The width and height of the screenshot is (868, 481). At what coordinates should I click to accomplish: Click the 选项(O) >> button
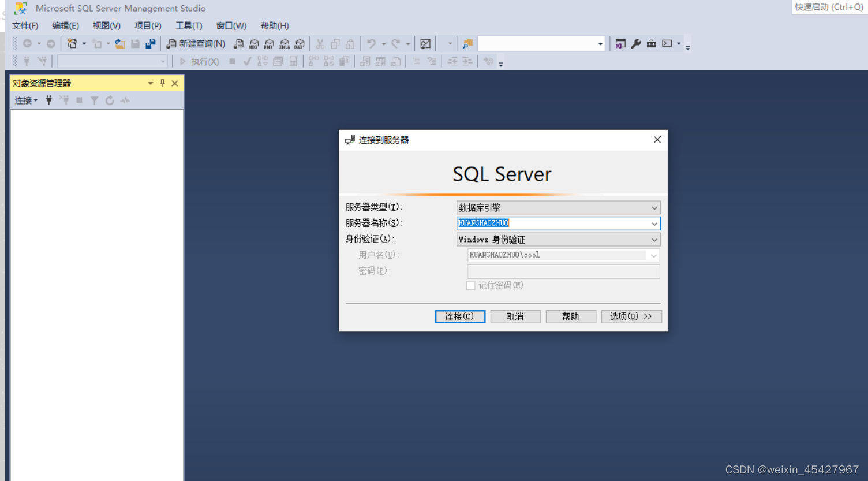click(631, 316)
